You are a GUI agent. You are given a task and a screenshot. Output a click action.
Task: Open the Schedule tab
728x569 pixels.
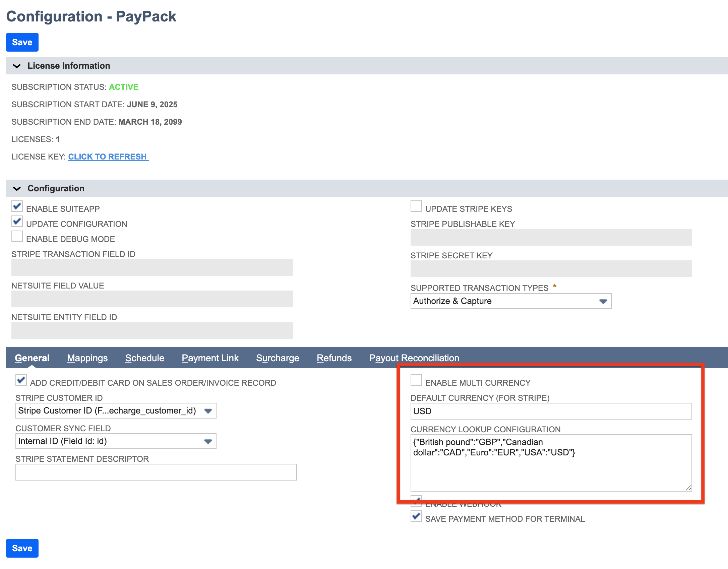[x=145, y=358]
